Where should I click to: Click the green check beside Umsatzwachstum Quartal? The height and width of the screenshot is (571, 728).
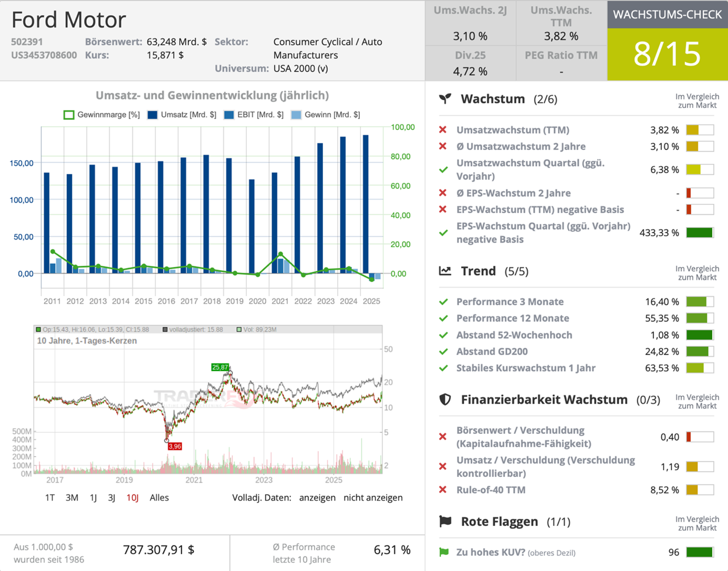[x=443, y=170]
